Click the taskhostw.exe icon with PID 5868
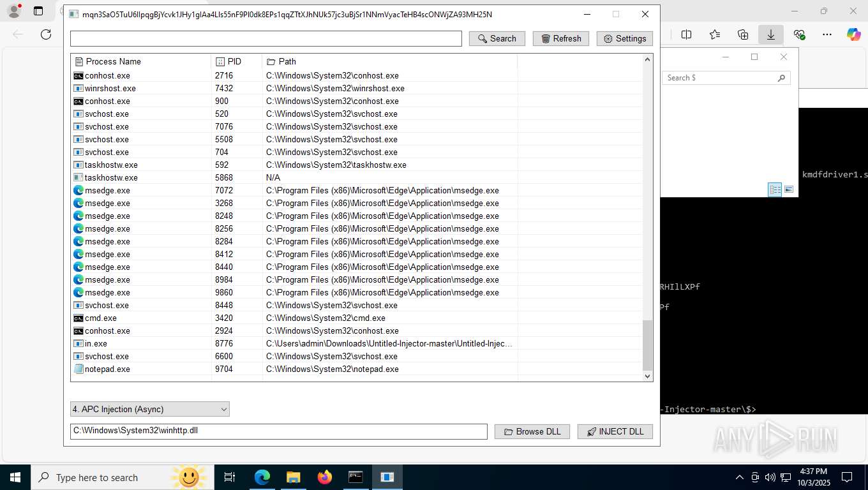This screenshot has height=490, width=868. (x=79, y=177)
